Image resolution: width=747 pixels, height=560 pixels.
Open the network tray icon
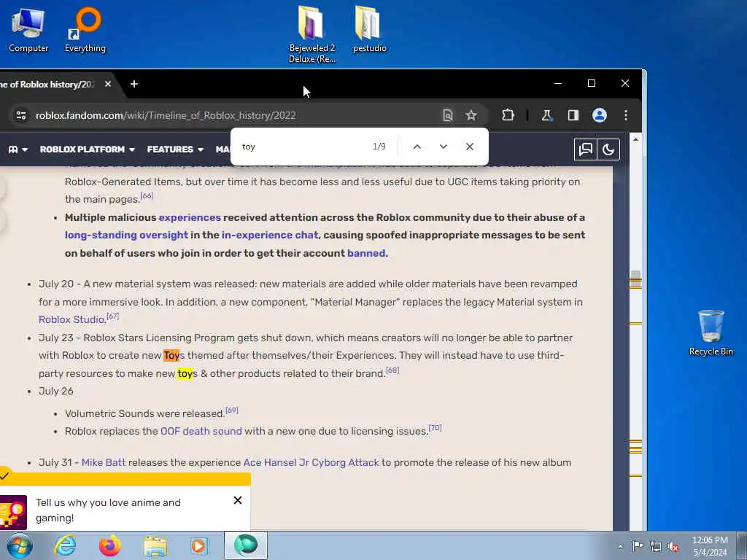coord(656,546)
